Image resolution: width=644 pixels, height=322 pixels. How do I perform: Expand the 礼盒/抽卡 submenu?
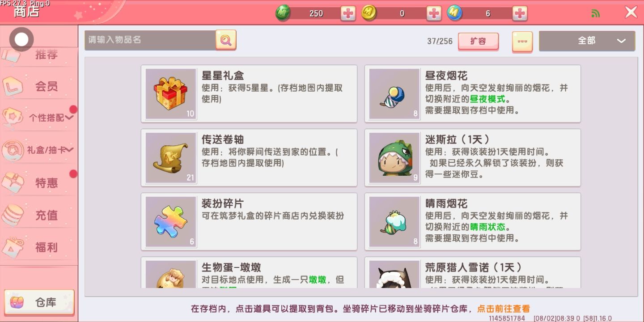(38, 150)
